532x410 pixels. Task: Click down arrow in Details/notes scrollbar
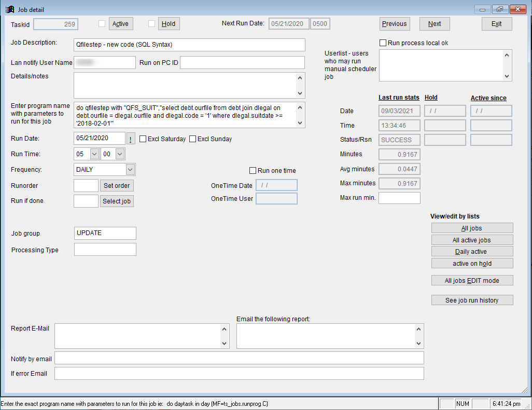pyautogui.click(x=300, y=93)
